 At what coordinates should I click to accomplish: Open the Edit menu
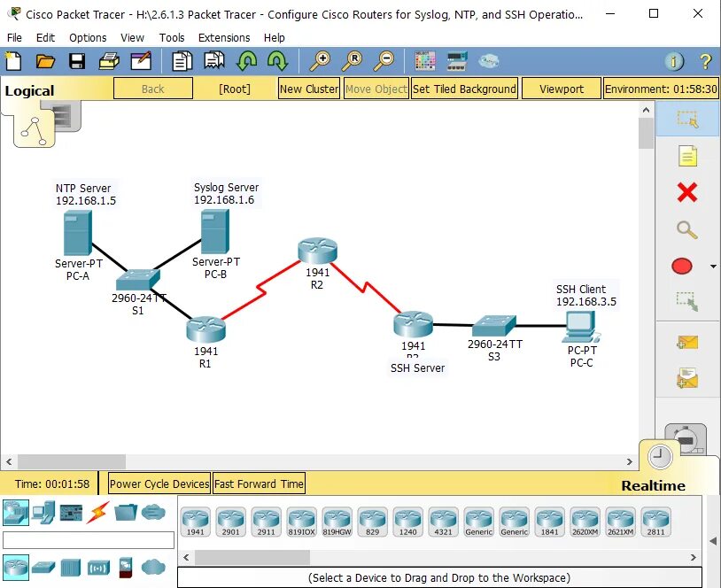[45, 38]
